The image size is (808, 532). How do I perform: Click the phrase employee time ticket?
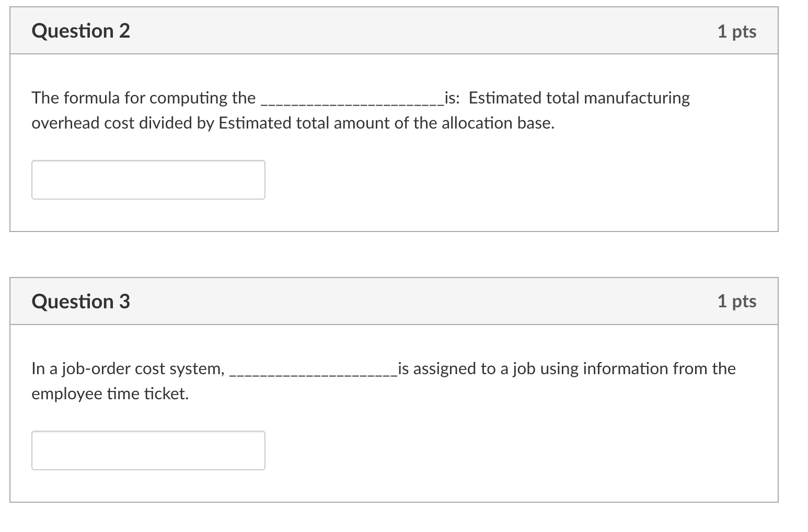109,393
